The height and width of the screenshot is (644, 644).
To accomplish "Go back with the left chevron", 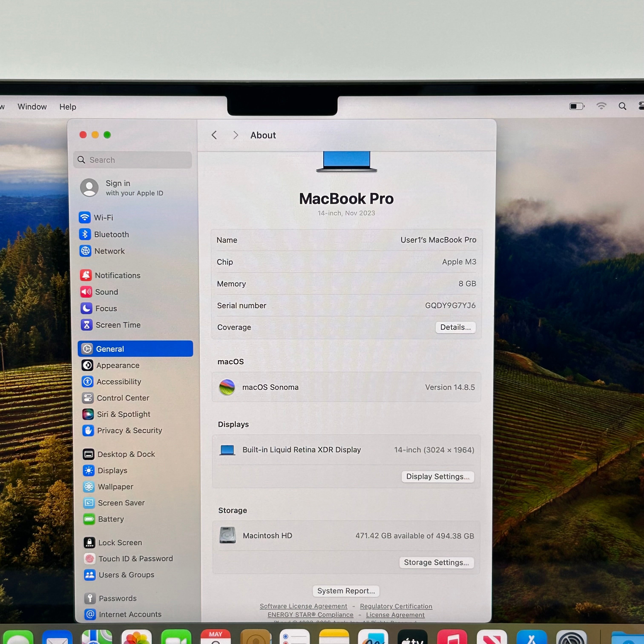I will click(x=214, y=135).
